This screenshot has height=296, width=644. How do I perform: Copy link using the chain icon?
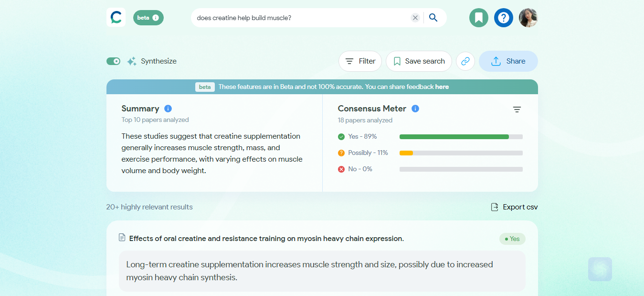(x=465, y=61)
